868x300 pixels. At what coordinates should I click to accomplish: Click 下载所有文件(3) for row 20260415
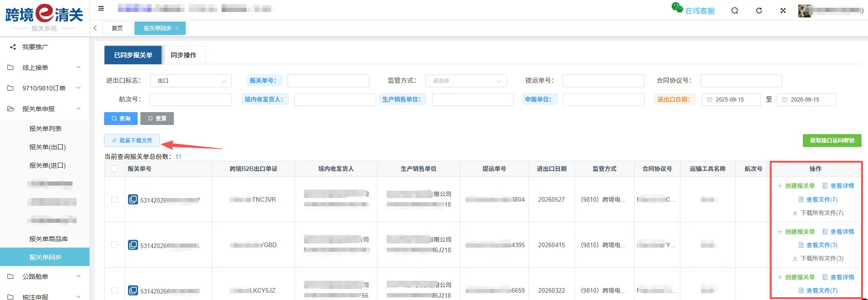818,259
